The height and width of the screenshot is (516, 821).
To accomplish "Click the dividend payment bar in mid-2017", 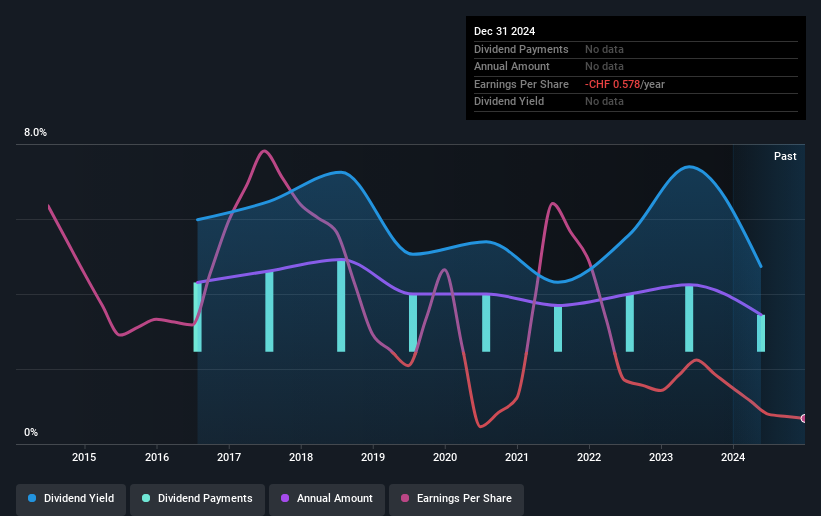I will pos(269,312).
